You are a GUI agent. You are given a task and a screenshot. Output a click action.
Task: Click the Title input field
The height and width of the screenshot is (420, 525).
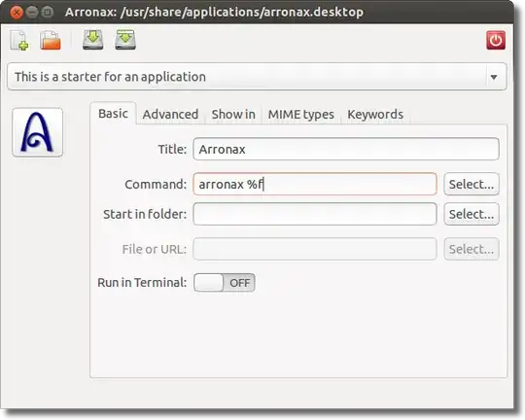[346, 149]
